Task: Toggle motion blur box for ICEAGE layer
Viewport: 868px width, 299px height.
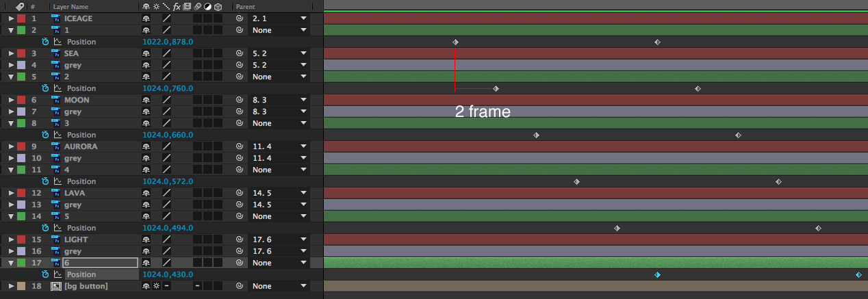Action: tap(197, 18)
